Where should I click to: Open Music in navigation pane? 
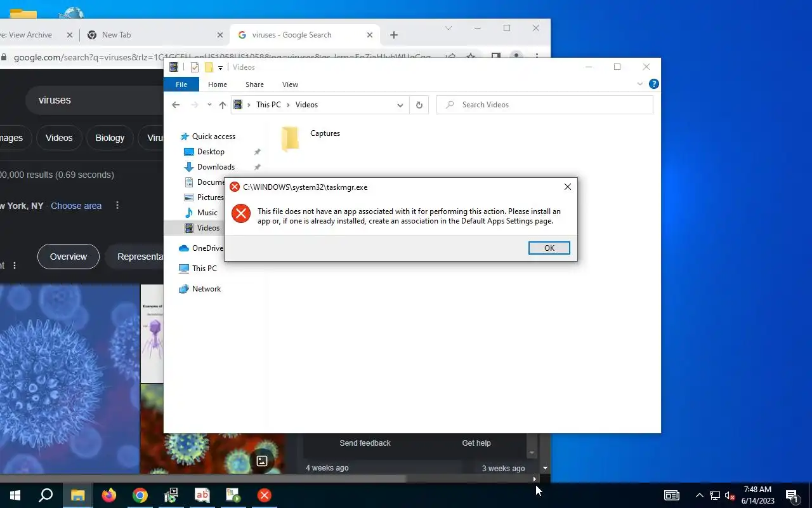(x=207, y=213)
